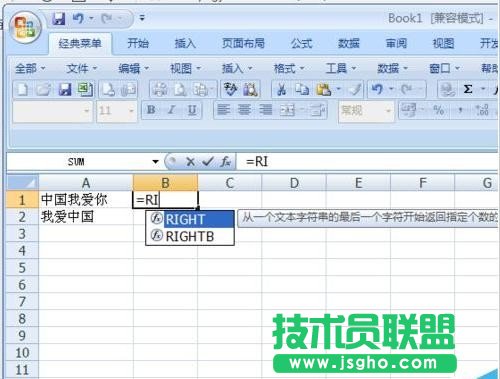Paste clipboard contents from toolbar
The width and height of the screenshot is (500, 379).
324,89
